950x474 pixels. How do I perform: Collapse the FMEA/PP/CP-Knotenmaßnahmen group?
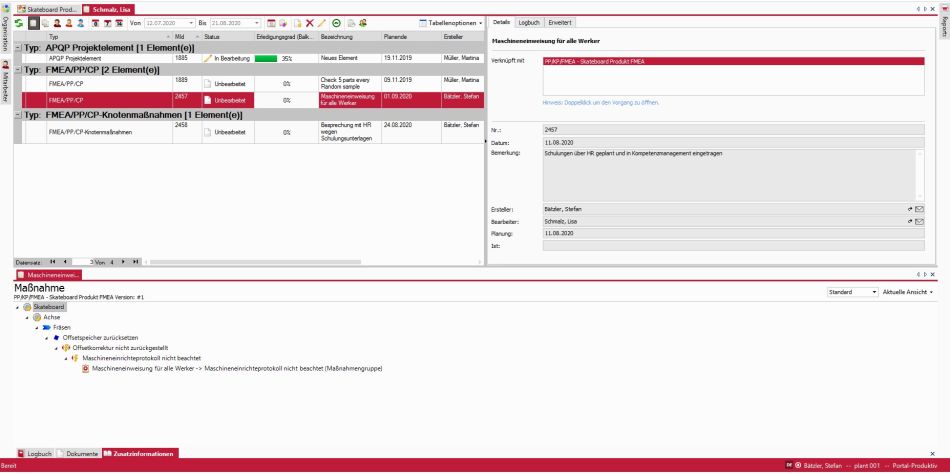[x=20, y=115]
